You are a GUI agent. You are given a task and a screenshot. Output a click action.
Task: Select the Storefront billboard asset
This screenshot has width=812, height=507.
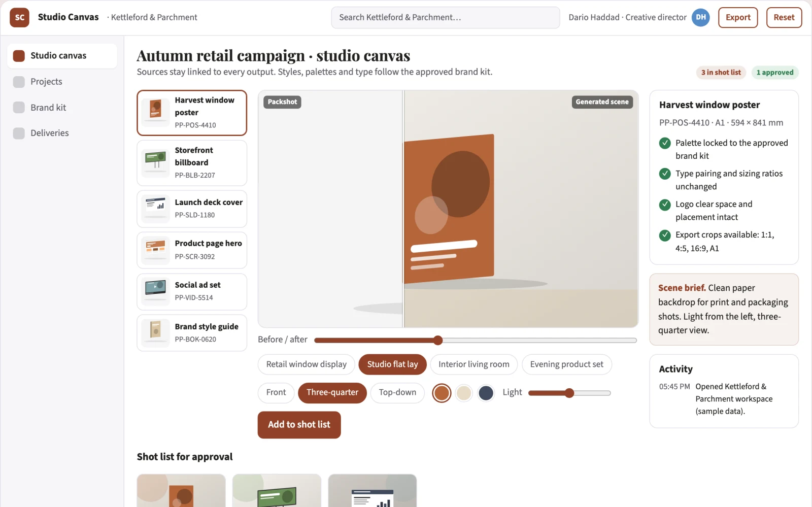[192, 163]
